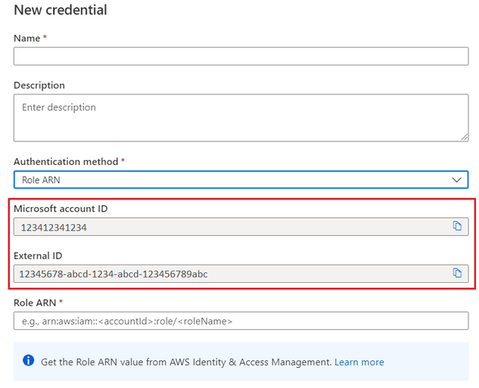Copy the Microsoft account ID value
Screen dimensions: 479x388
click(457, 226)
